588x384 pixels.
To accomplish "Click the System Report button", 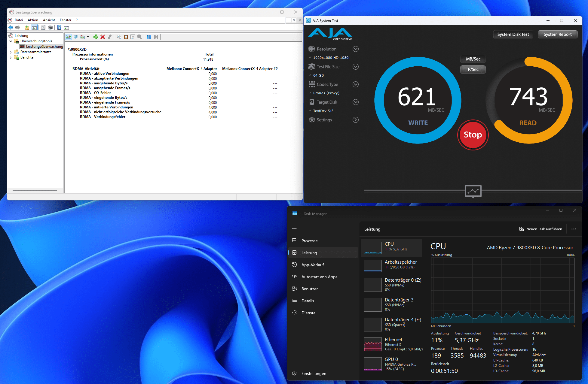I will 558,35.
